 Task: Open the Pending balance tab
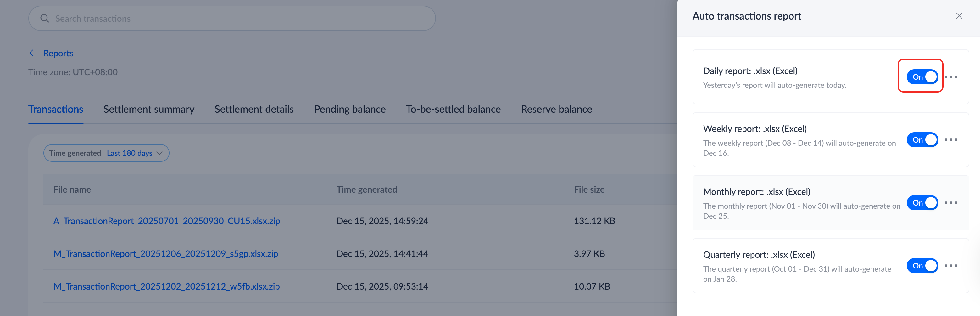tap(350, 109)
